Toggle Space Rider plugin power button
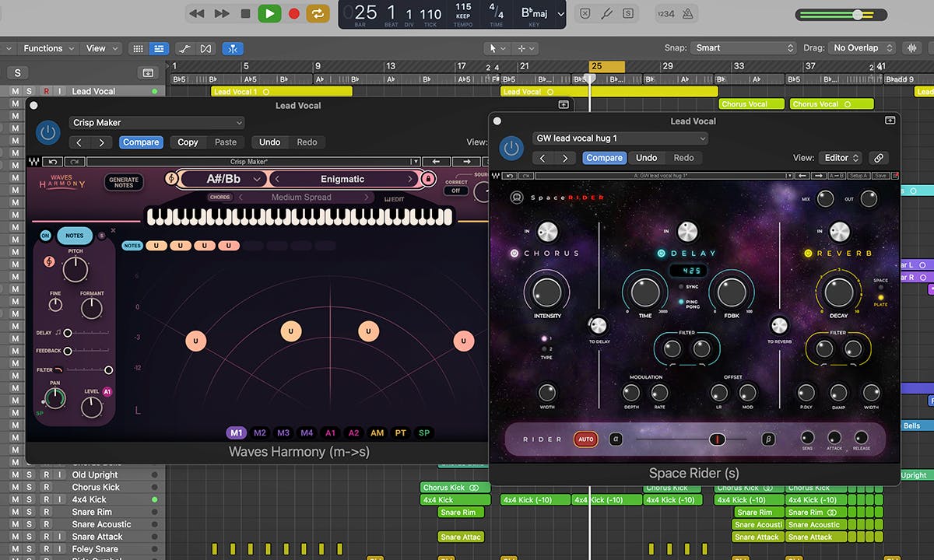The width and height of the screenshot is (934, 560). pos(511,148)
